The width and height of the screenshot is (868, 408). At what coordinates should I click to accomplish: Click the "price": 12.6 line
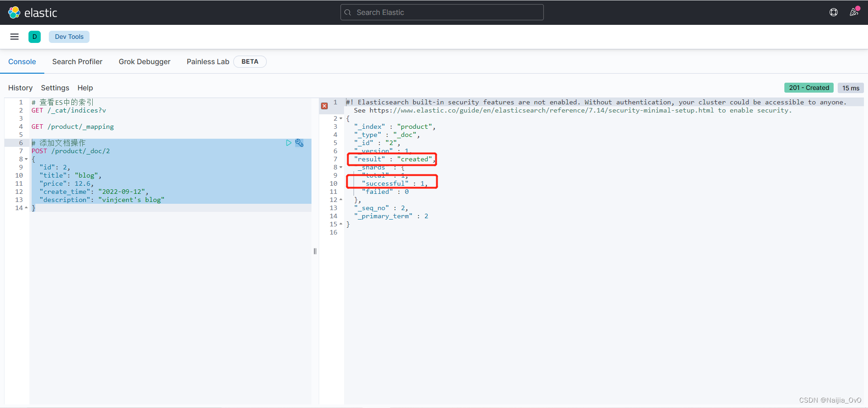pyautogui.click(x=66, y=183)
